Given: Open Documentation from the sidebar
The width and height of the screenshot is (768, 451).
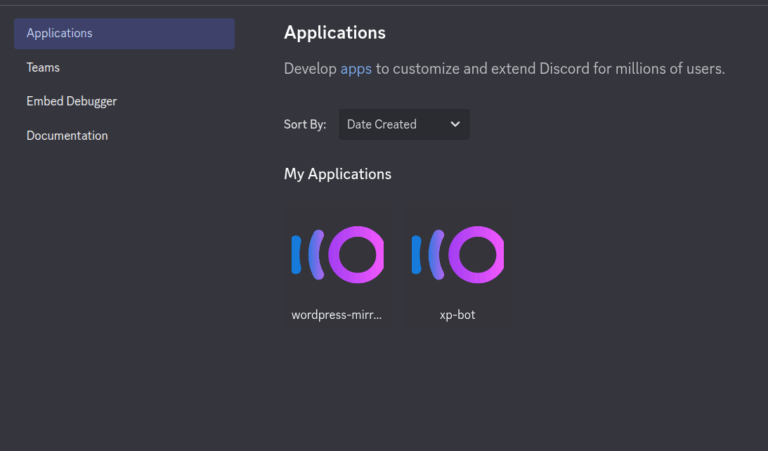Looking at the screenshot, I should [x=67, y=136].
